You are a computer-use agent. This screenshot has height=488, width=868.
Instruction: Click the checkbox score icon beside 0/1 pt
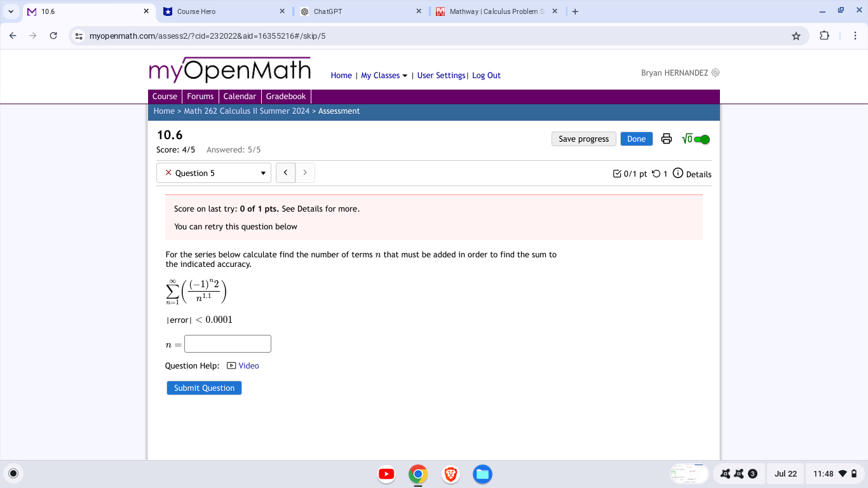(x=617, y=172)
